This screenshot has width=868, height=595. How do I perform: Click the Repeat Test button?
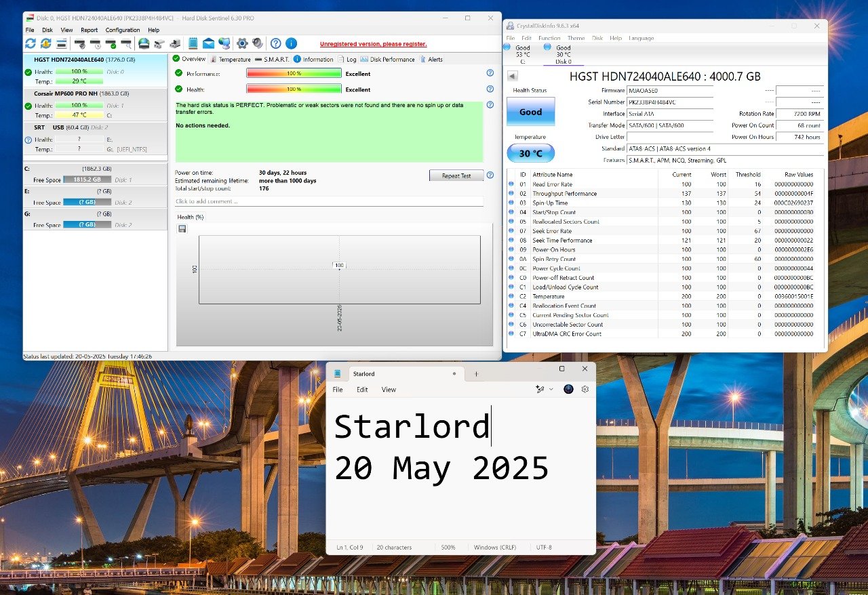point(456,176)
